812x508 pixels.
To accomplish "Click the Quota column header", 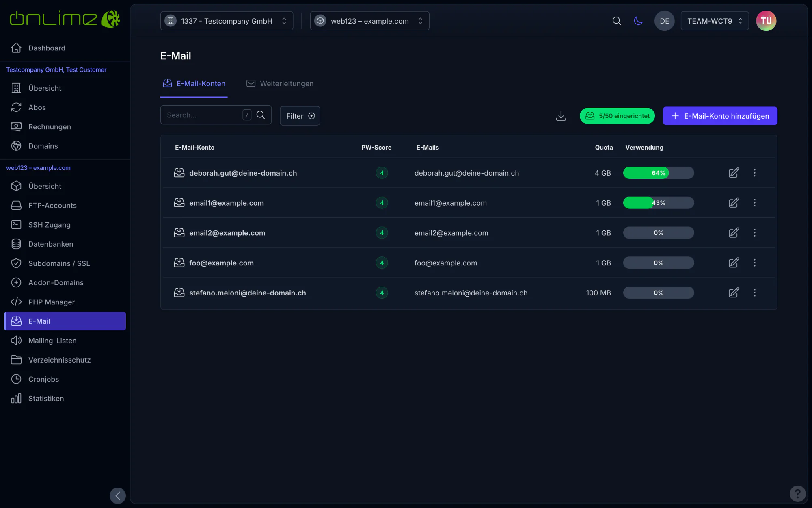I will coord(604,148).
